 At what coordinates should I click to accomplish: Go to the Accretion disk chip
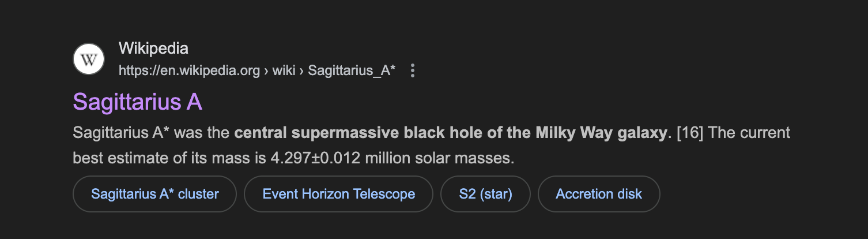coord(598,194)
